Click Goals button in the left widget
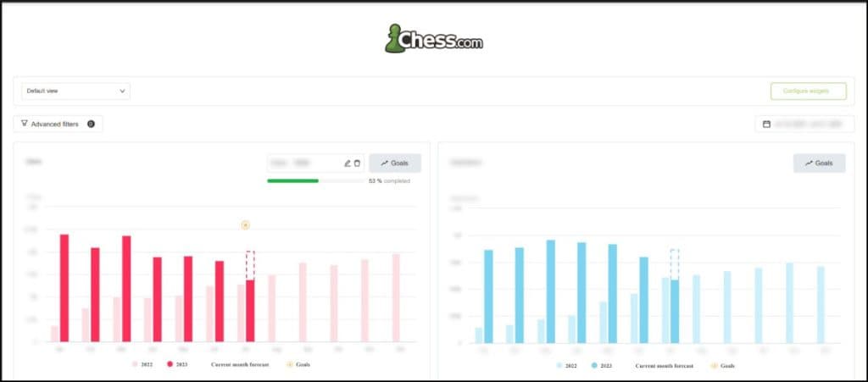This screenshot has height=382, width=868. point(395,163)
